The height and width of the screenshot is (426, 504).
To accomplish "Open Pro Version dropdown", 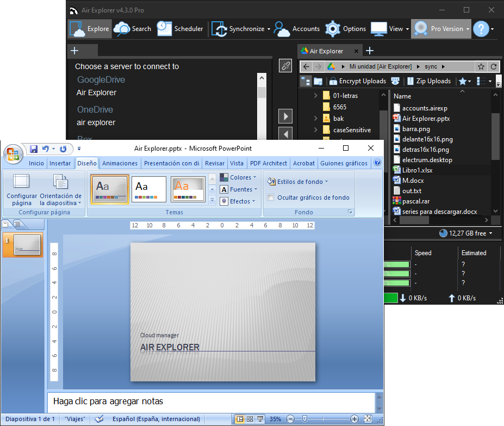I will click(468, 29).
